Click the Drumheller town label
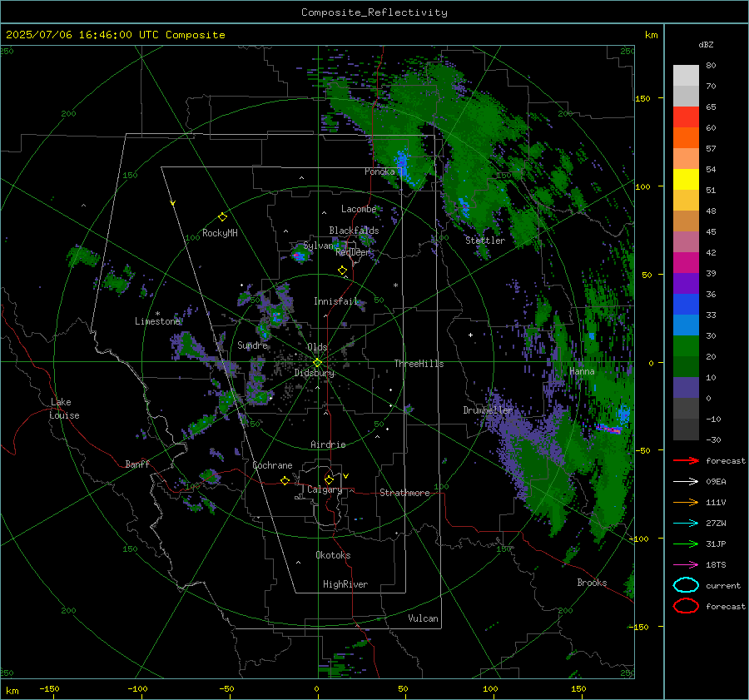749x700 pixels. pyautogui.click(x=488, y=410)
